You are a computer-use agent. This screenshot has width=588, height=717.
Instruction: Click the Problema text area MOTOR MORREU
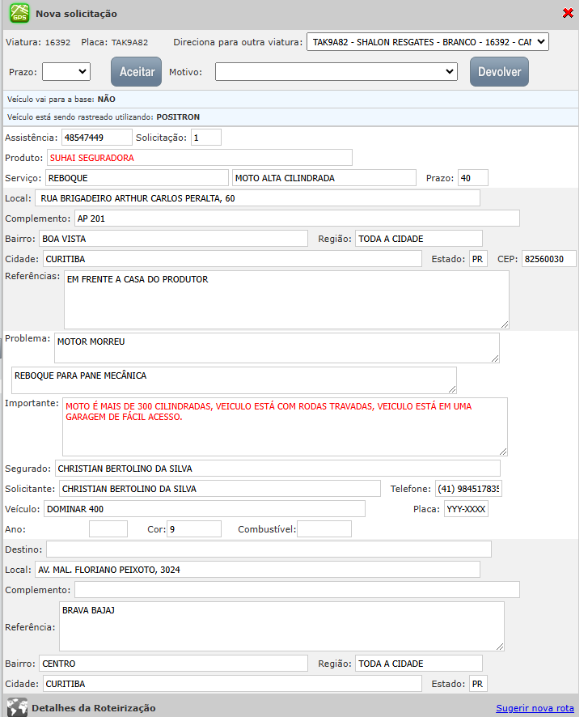click(277, 348)
